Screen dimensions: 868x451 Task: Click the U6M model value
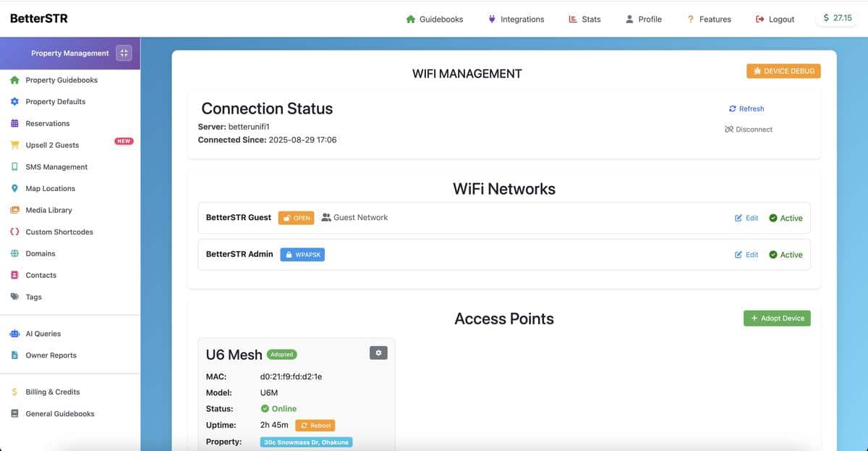point(269,392)
